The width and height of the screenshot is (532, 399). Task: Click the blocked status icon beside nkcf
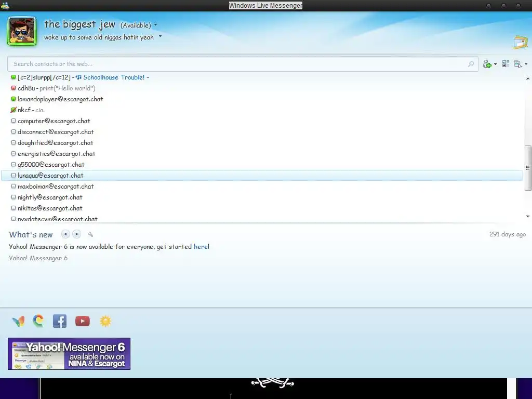[x=14, y=110]
